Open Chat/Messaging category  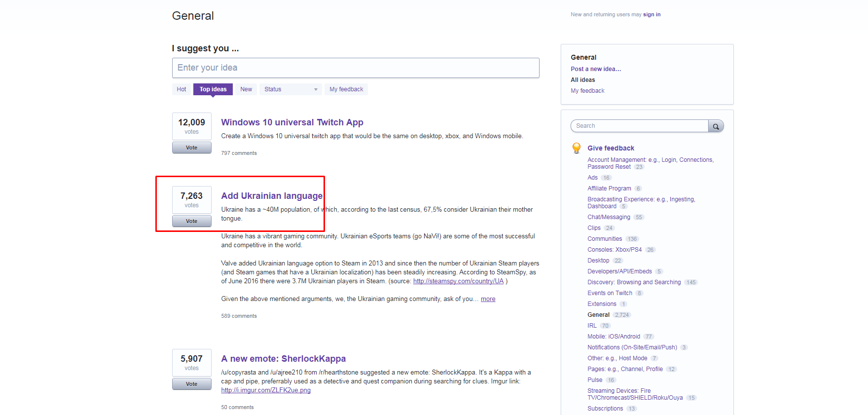tap(609, 217)
